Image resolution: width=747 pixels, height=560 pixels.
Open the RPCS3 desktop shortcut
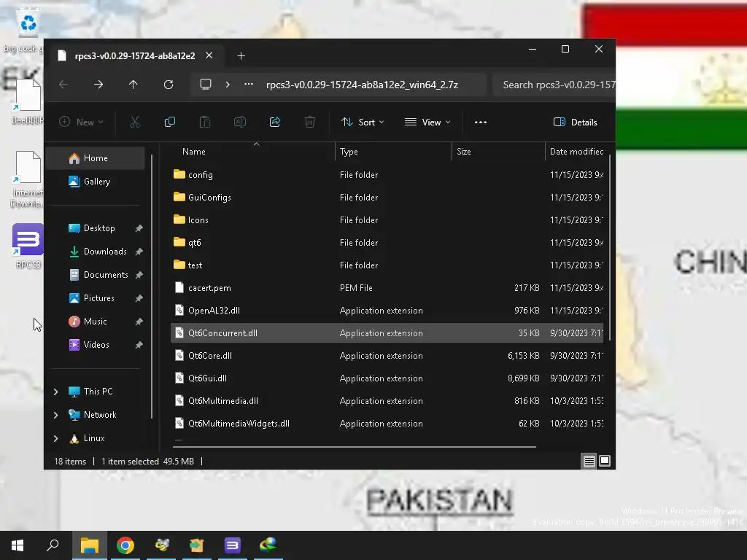(x=28, y=246)
